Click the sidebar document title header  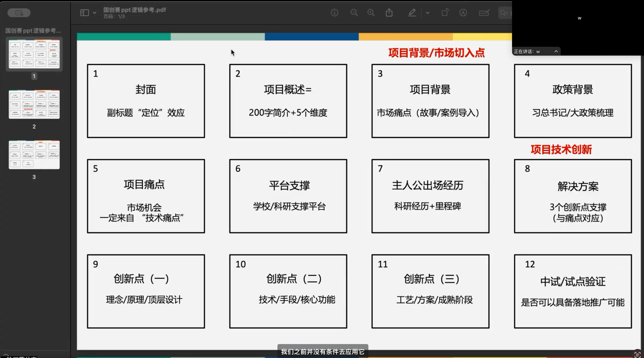pos(33,31)
